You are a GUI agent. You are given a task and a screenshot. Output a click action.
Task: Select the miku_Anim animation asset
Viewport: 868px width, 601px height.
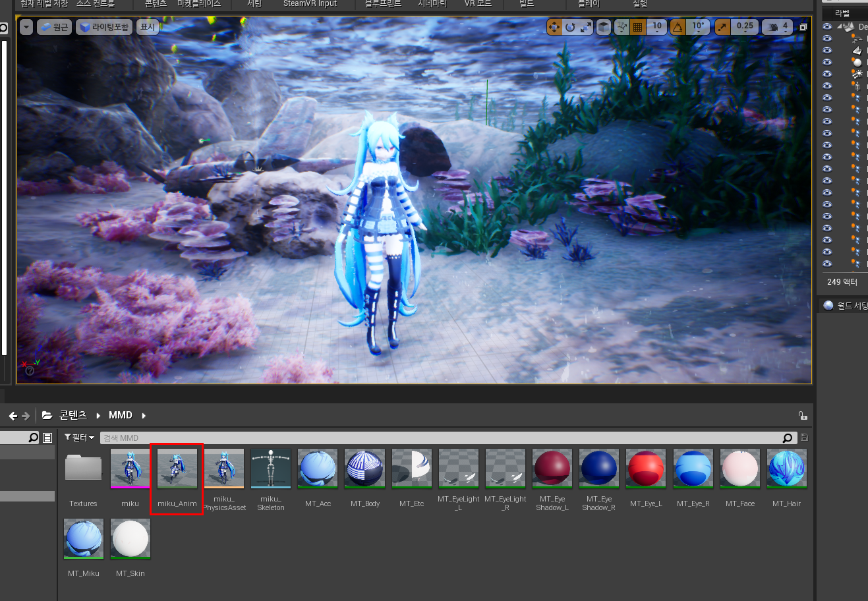(177, 479)
